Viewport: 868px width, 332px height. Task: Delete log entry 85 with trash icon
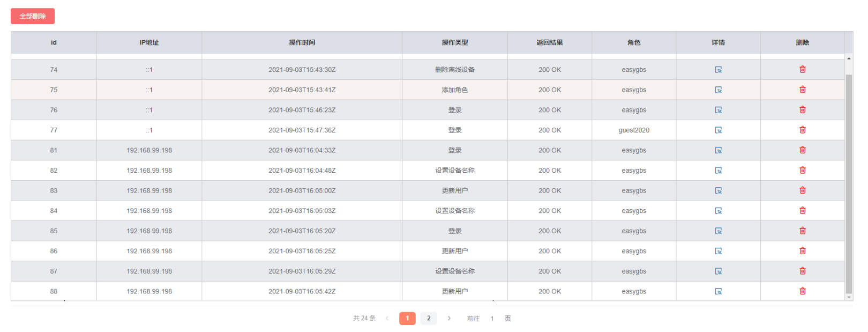(802, 231)
